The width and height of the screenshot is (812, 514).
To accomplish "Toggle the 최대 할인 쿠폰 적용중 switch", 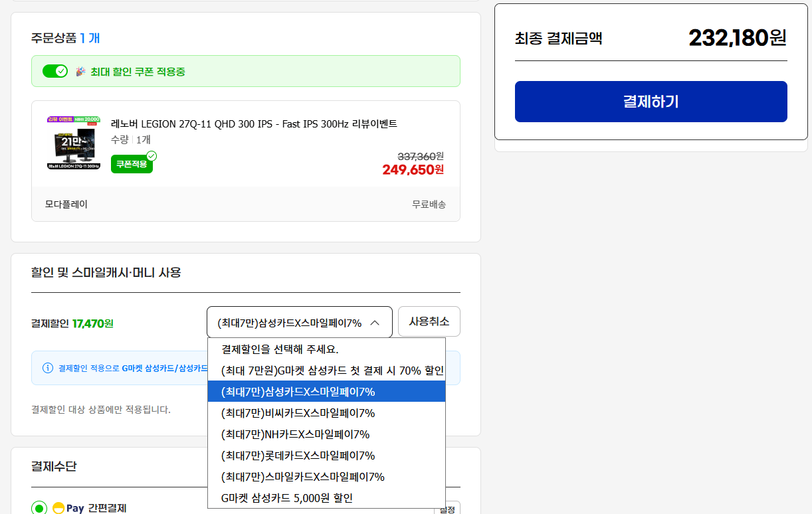I will pos(55,71).
